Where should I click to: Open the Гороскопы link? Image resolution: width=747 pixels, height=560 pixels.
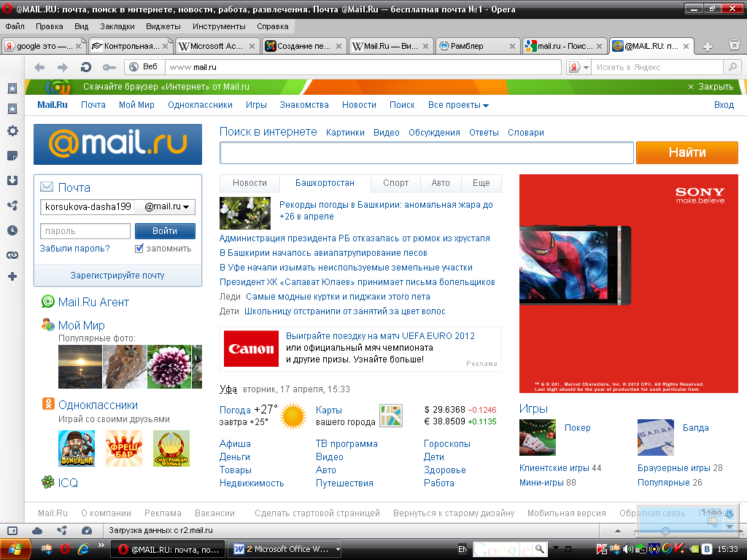tap(447, 444)
